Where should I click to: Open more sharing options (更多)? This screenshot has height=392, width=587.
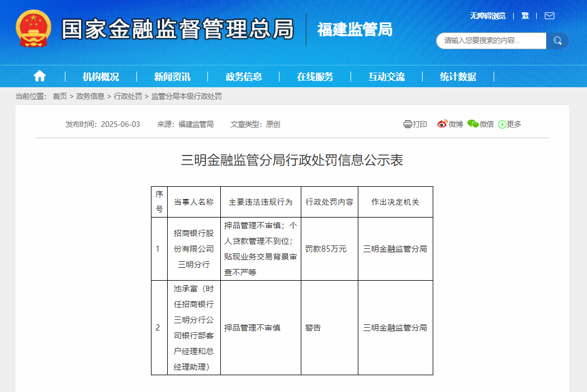509,124
